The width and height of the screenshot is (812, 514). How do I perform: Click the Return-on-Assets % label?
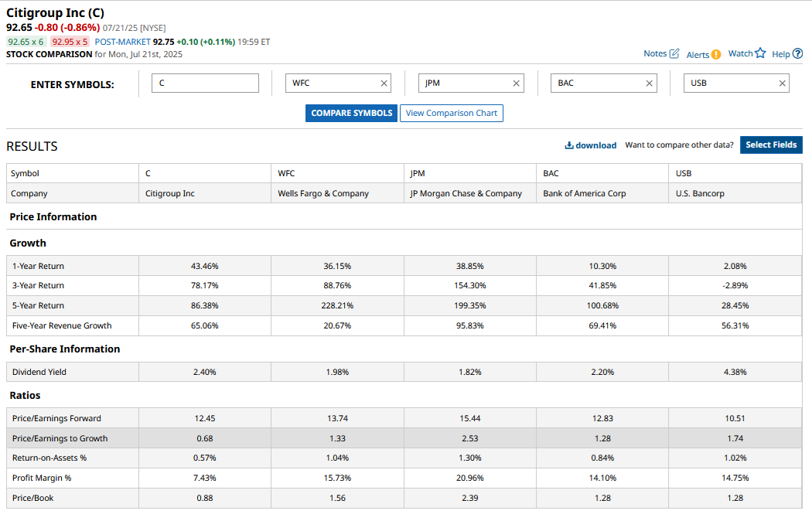pos(49,458)
